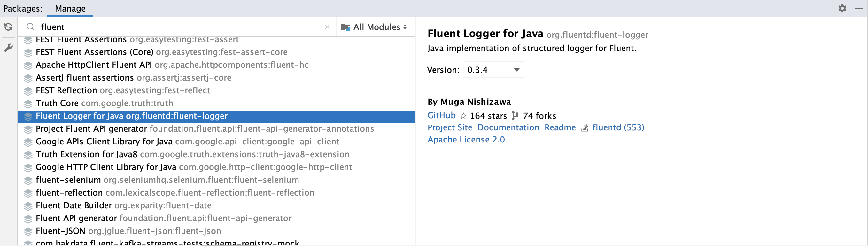Image resolution: width=868 pixels, height=246 pixels.
Task: Open the Documentation link
Action: pos(508,127)
